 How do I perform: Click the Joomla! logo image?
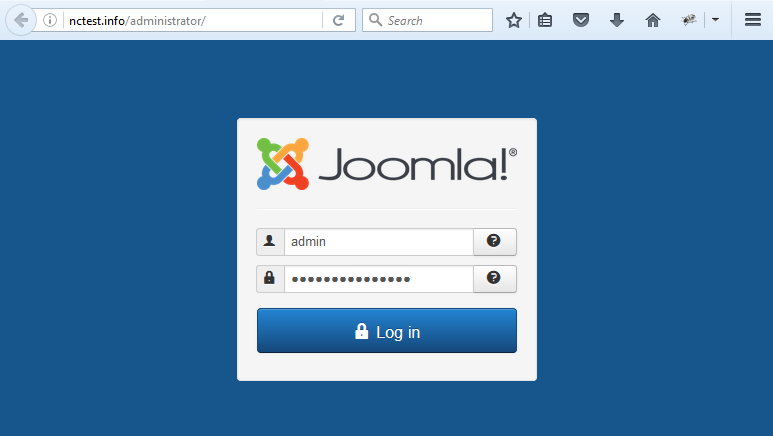point(386,164)
